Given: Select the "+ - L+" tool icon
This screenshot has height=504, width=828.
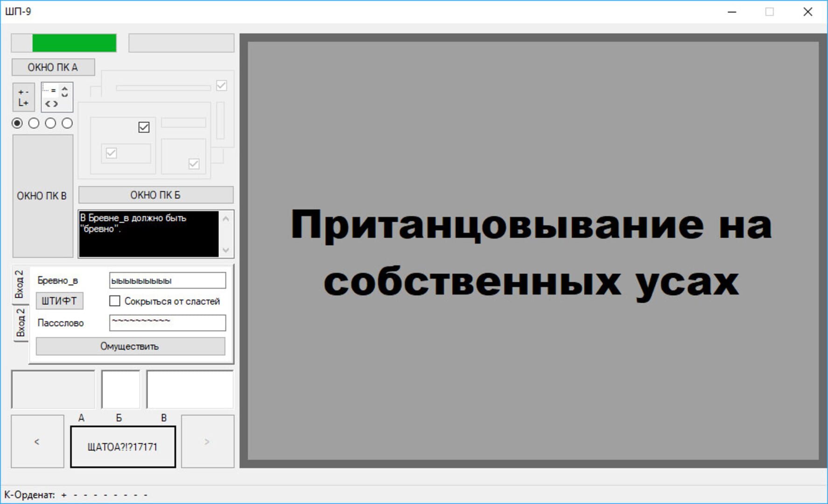Looking at the screenshot, I should (x=23, y=97).
